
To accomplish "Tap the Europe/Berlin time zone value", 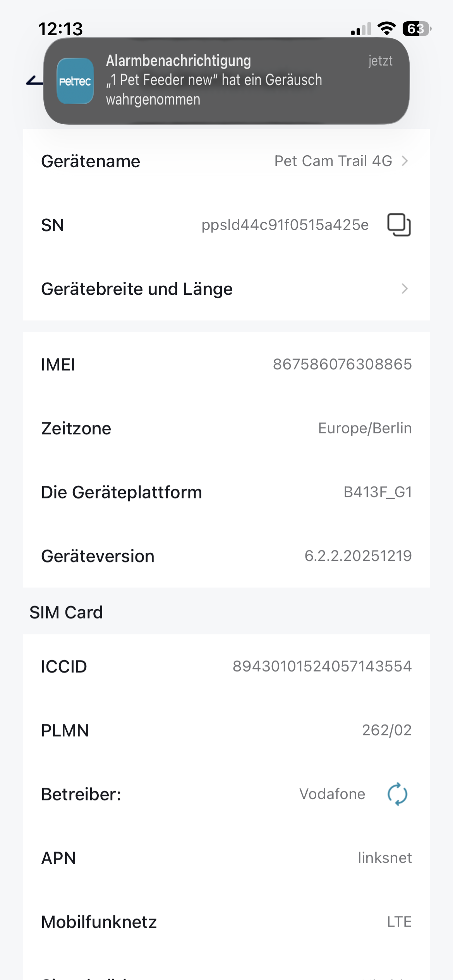I will coord(365,428).
